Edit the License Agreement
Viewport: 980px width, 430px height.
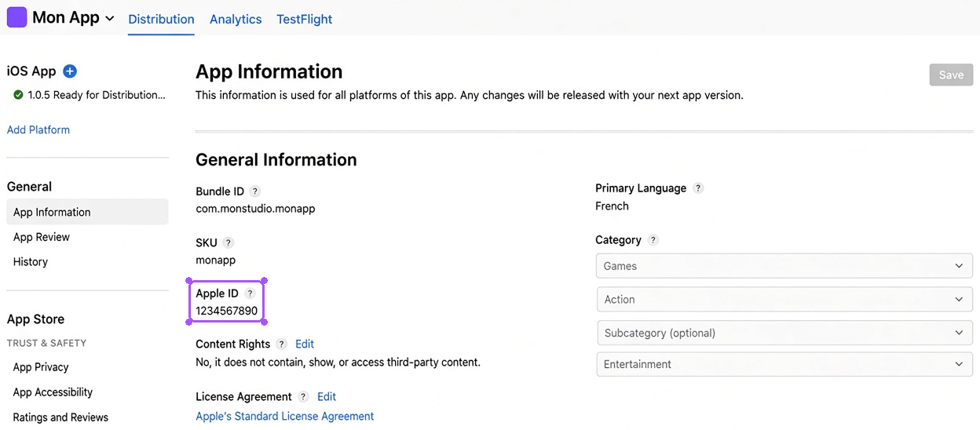327,397
